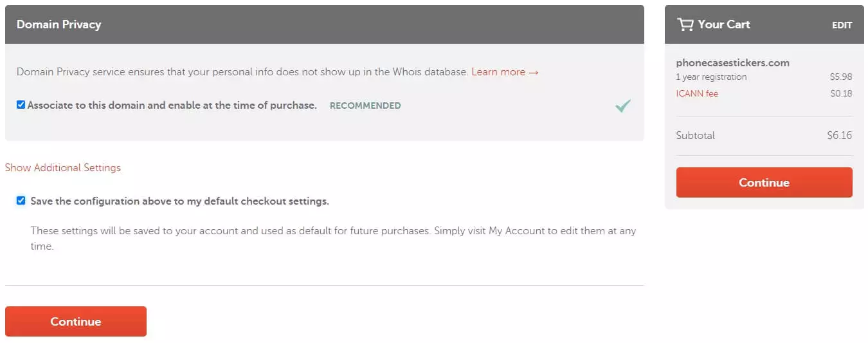
Task: Click the 1 year registration text
Action: pyautogui.click(x=711, y=77)
